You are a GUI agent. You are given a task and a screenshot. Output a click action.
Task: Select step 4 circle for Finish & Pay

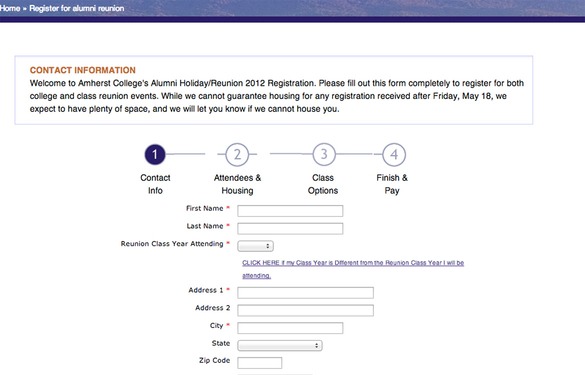point(394,154)
